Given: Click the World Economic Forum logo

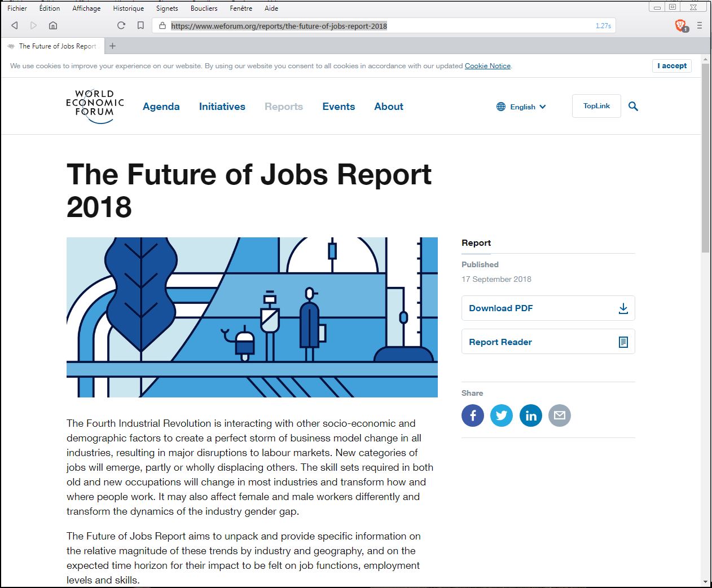Looking at the screenshot, I should pyautogui.click(x=95, y=106).
